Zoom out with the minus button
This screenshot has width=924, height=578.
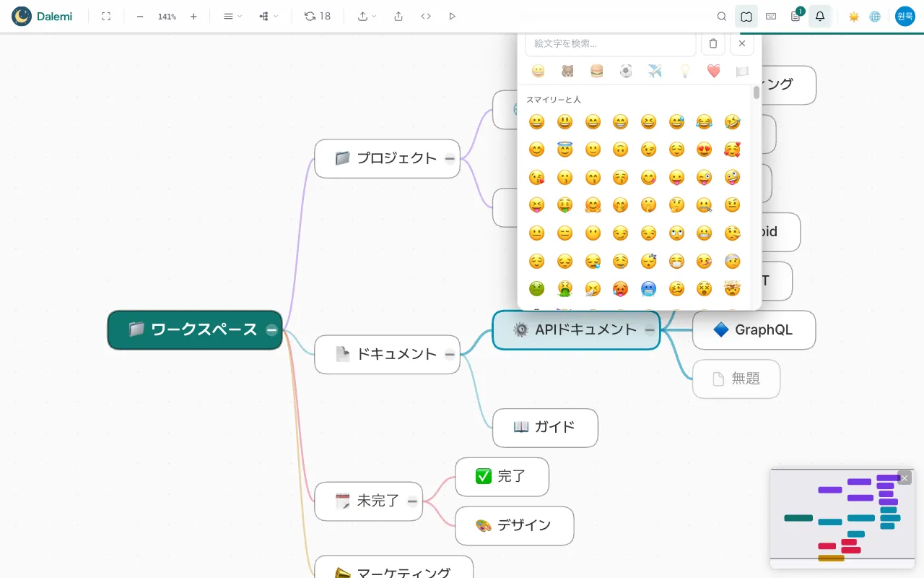tap(140, 16)
